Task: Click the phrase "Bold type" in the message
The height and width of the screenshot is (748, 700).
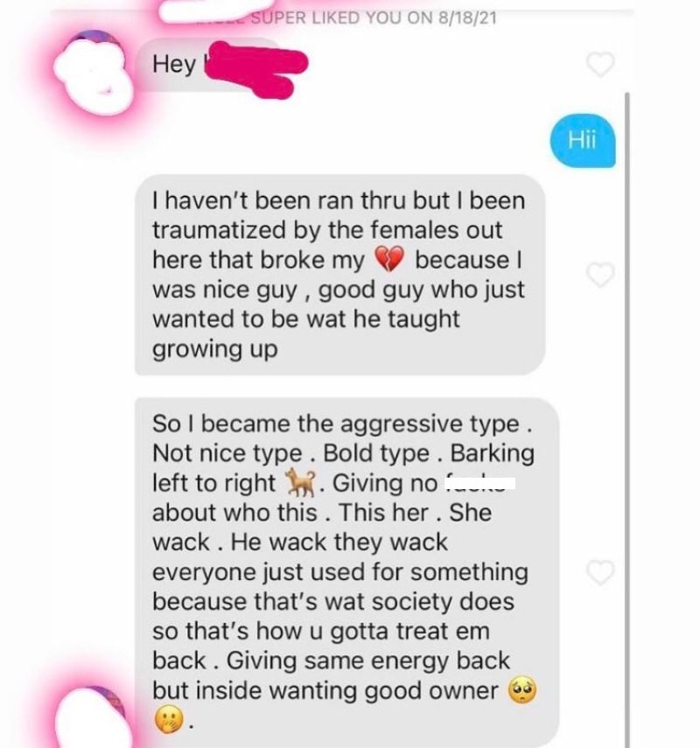Action: pos(376,453)
